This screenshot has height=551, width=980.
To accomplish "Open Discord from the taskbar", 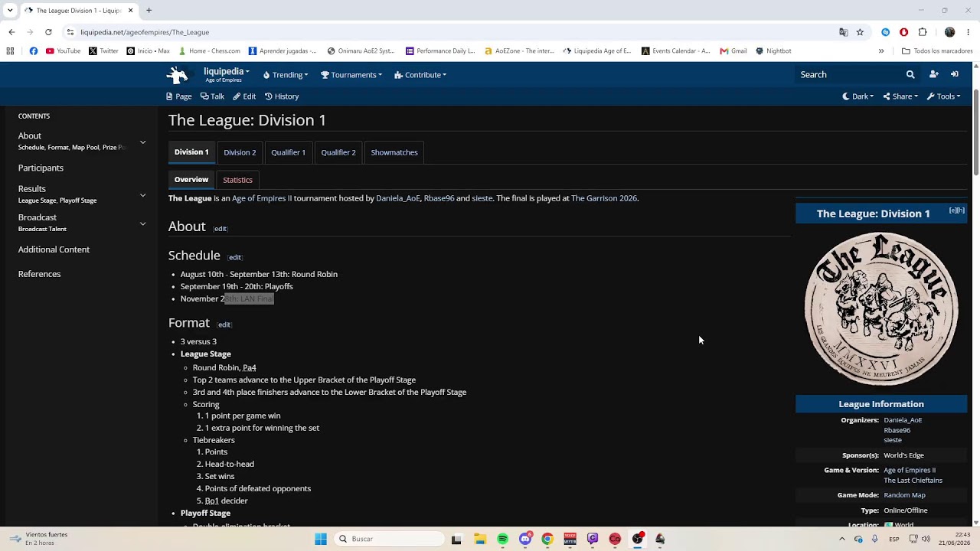I will coord(525,539).
